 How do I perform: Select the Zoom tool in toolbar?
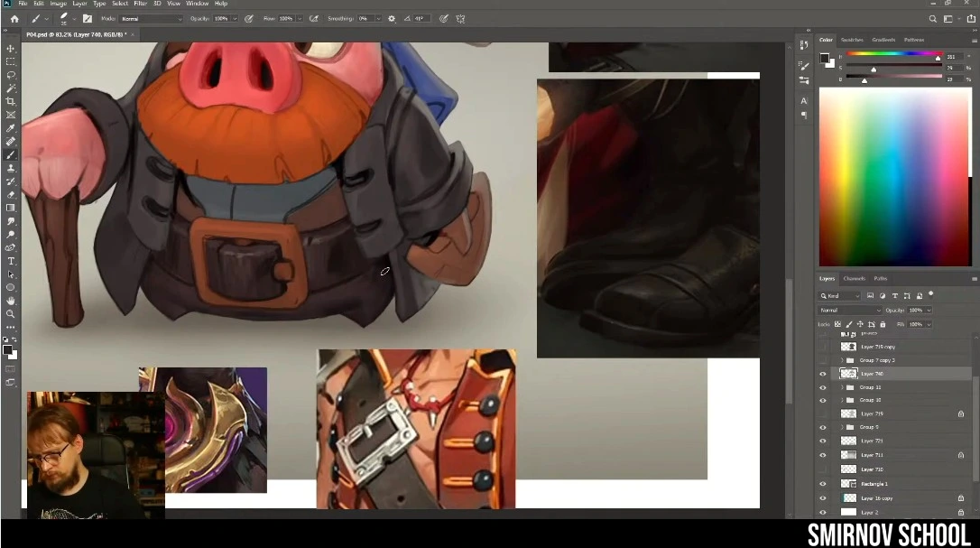point(11,313)
